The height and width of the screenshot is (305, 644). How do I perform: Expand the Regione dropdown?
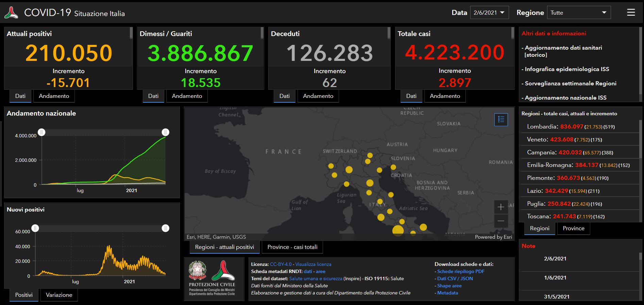pos(579,13)
